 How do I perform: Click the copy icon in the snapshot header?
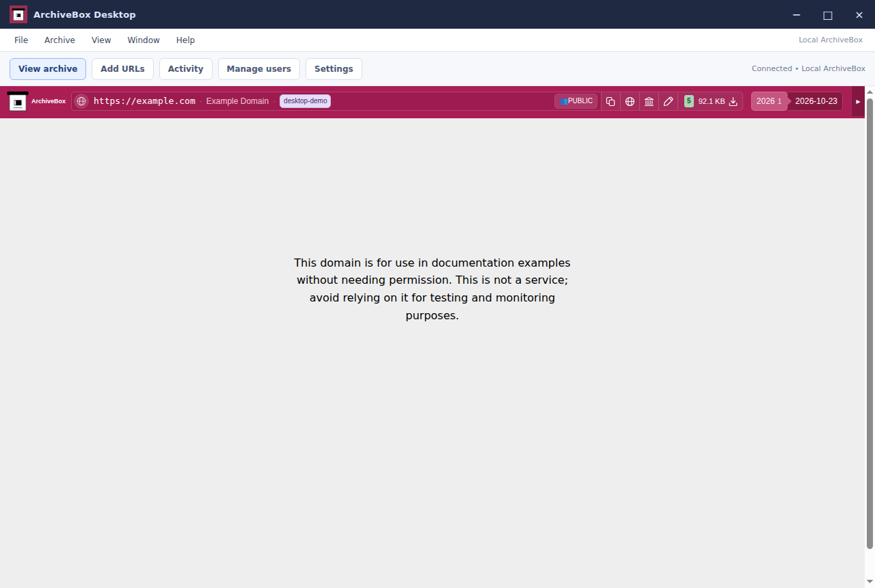point(610,101)
